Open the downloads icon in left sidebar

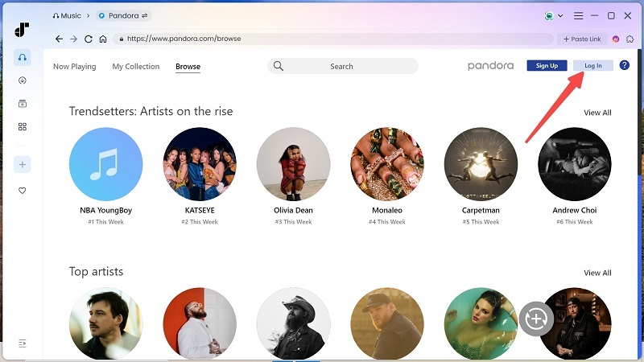coord(23,80)
